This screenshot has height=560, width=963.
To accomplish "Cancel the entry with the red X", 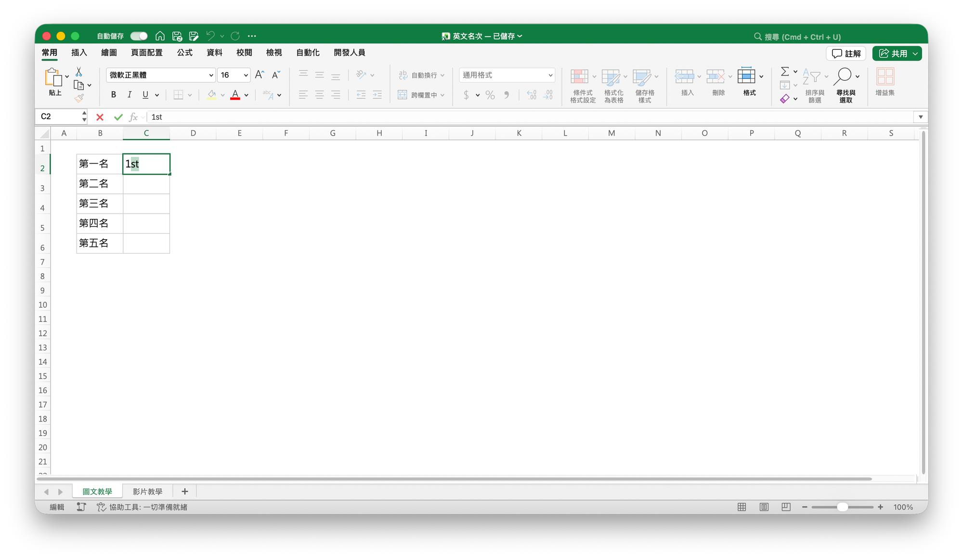I will pyautogui.click(x=100, y=117).
